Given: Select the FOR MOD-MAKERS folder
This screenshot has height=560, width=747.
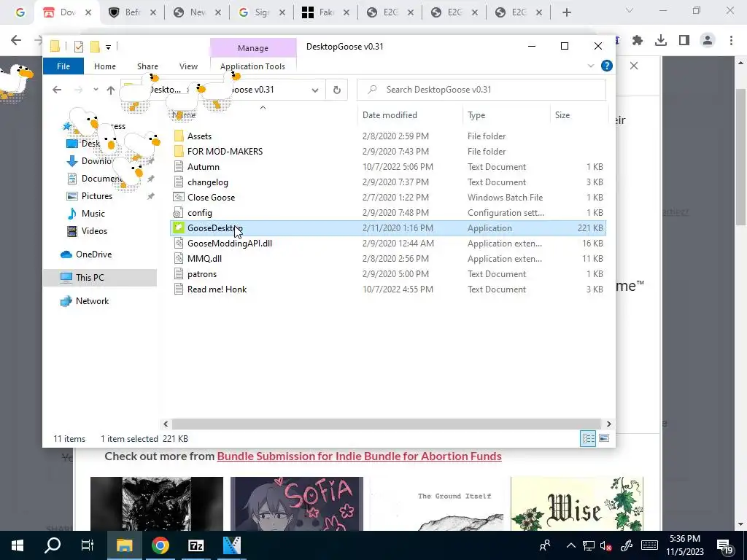Looking at the screenshot, I should 388,152.
